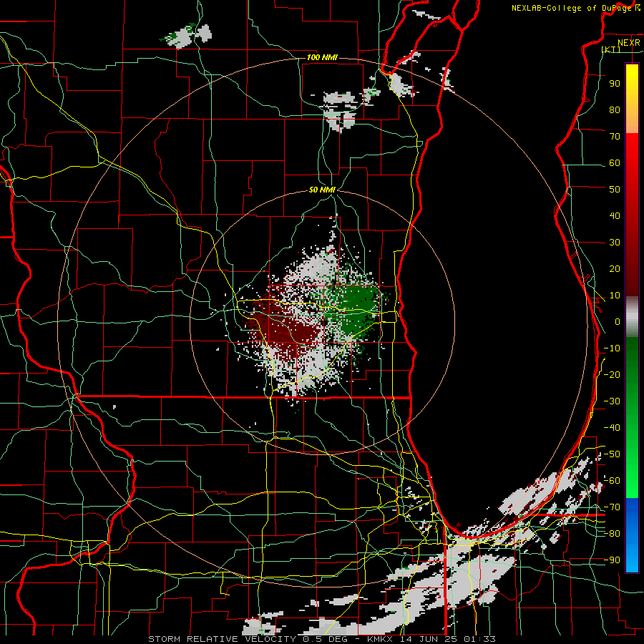The width and height of the screenshot is (644, 644).
Task: Click the '-10' velocity scale label
Action: click(612, 348)
